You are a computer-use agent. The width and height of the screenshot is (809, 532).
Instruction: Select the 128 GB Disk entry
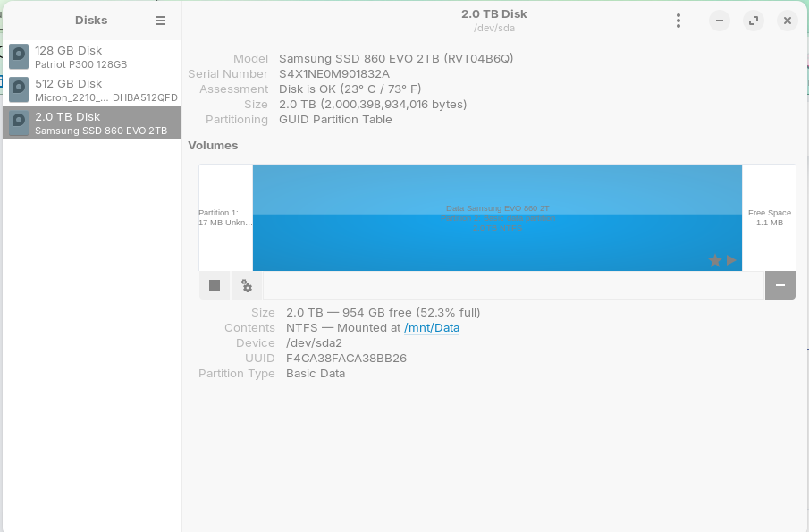coord(89,56)
